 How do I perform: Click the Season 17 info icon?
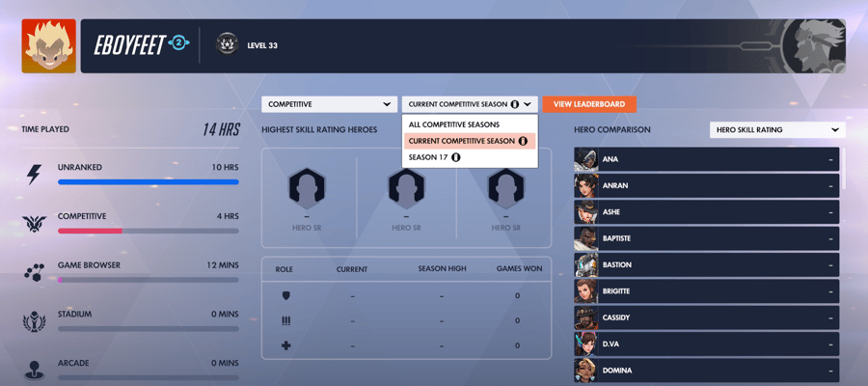pos(455,157)
